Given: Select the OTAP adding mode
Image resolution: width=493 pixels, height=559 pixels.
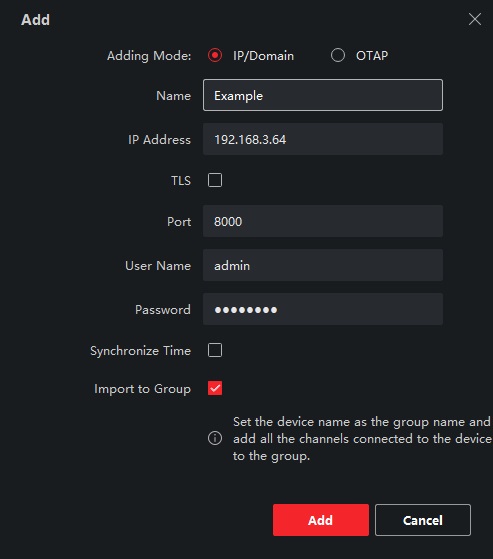Looking at the screenshot, I should pyautogui.click(x=338, y=55).
